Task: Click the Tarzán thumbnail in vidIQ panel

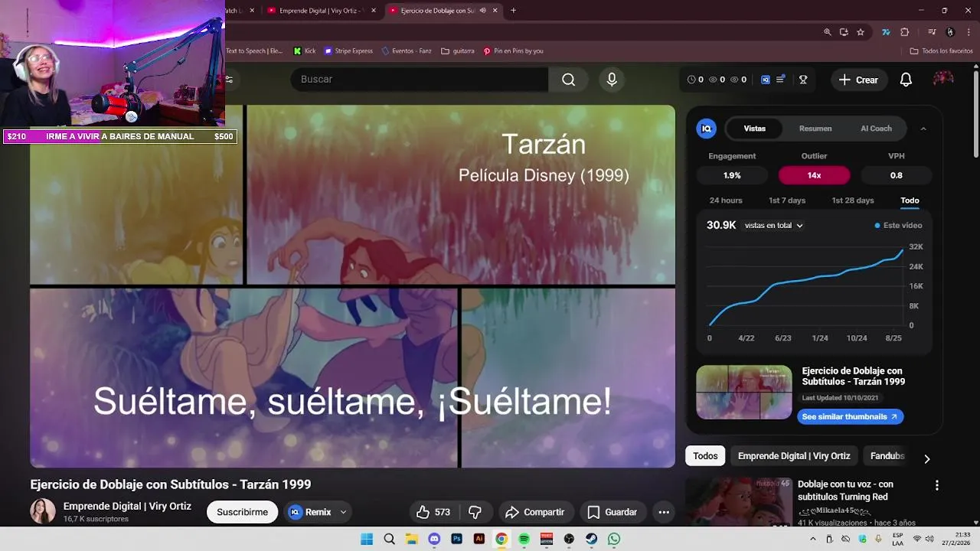Action: click(743, 392)
